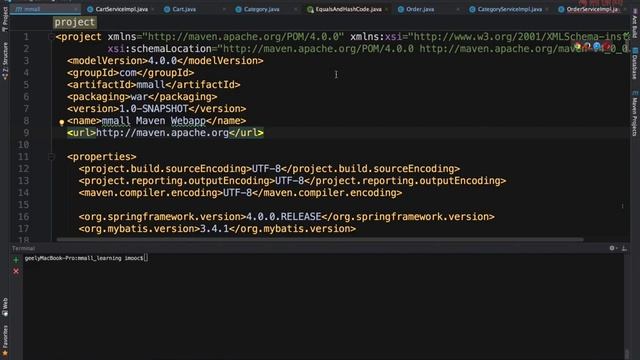The height and width of the screenshot is (360, 640).
Task: Open the Structure tool window
Action: 4,60
